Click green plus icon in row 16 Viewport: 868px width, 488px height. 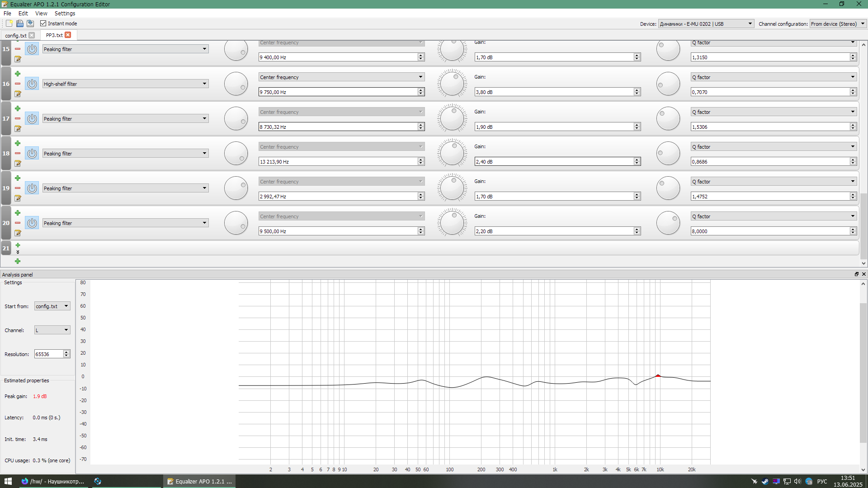pos(18,74)
